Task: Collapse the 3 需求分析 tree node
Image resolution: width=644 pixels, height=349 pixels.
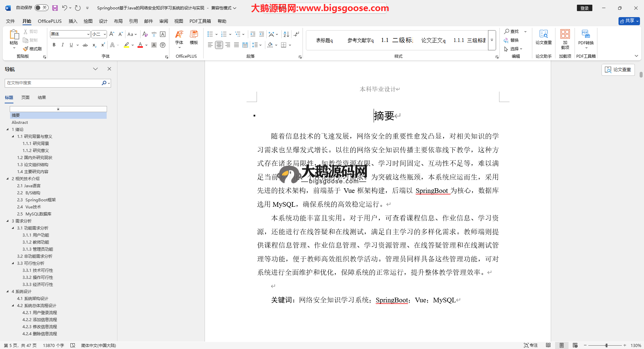Action: (8, 221)
